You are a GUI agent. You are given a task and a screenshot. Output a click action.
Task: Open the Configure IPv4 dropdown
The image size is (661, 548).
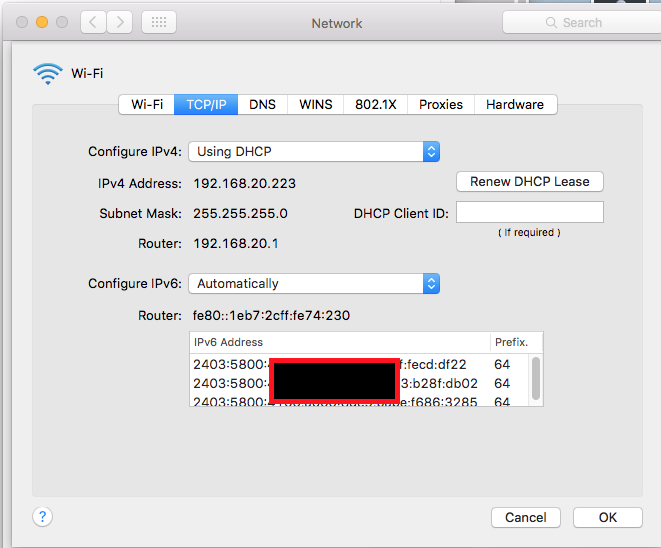(314, 152)
